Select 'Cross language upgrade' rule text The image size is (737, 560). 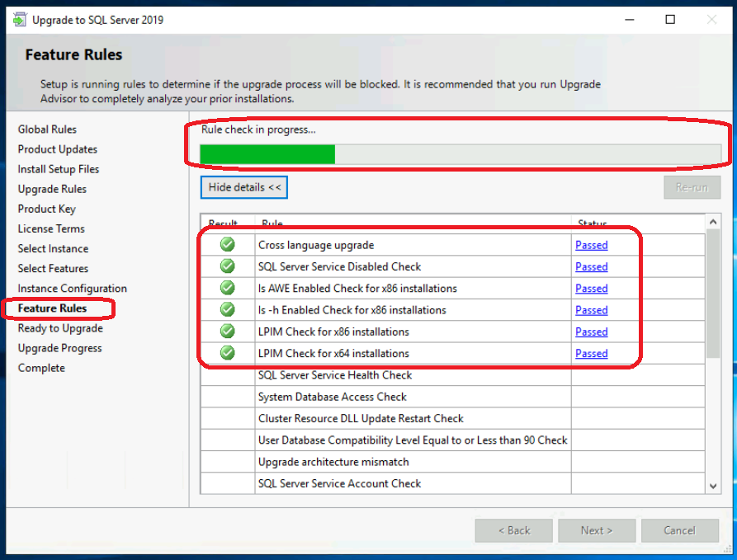pos(316,245)
